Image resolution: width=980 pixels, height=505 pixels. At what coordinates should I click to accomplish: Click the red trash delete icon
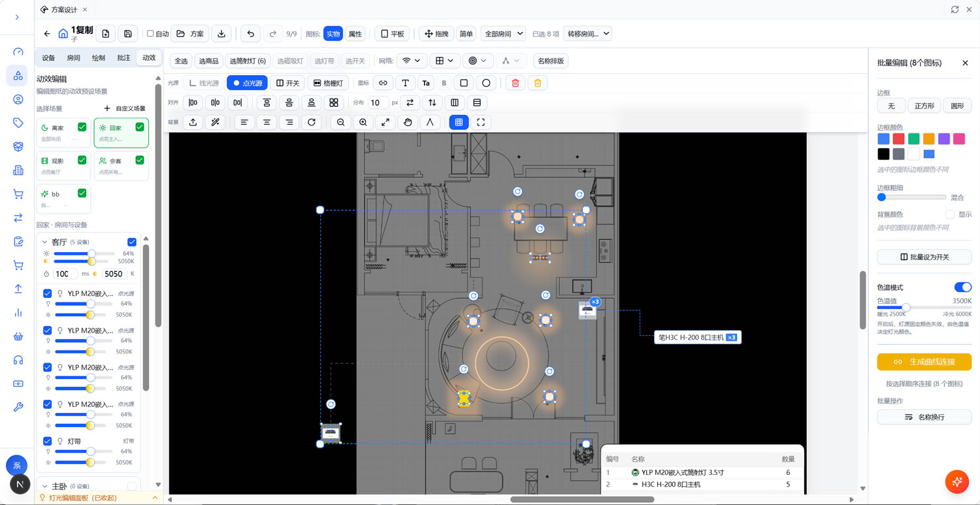[515, 83]
